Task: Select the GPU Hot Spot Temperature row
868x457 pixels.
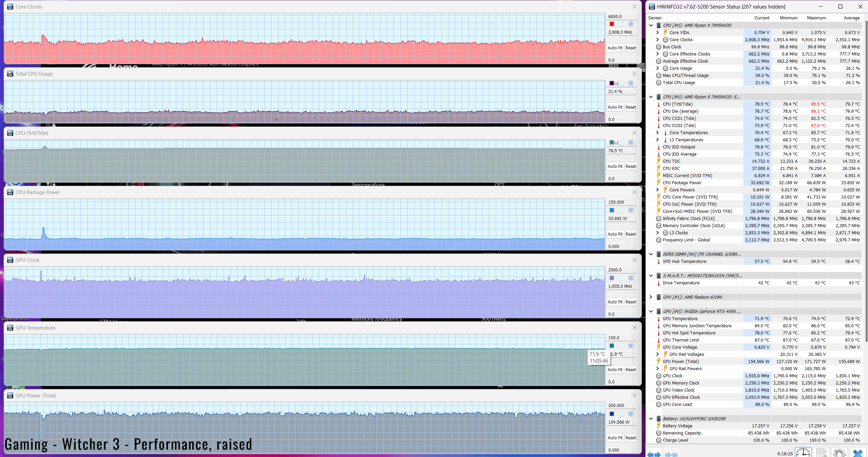Action: coord(755,333)
